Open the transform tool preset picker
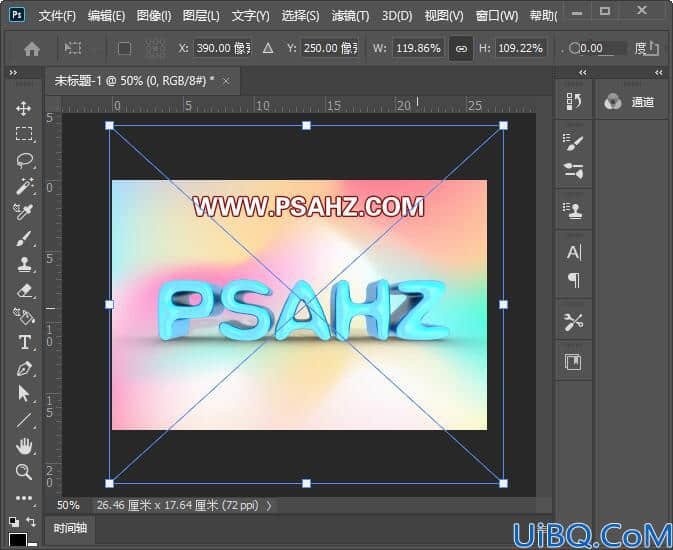 [73, 48]
